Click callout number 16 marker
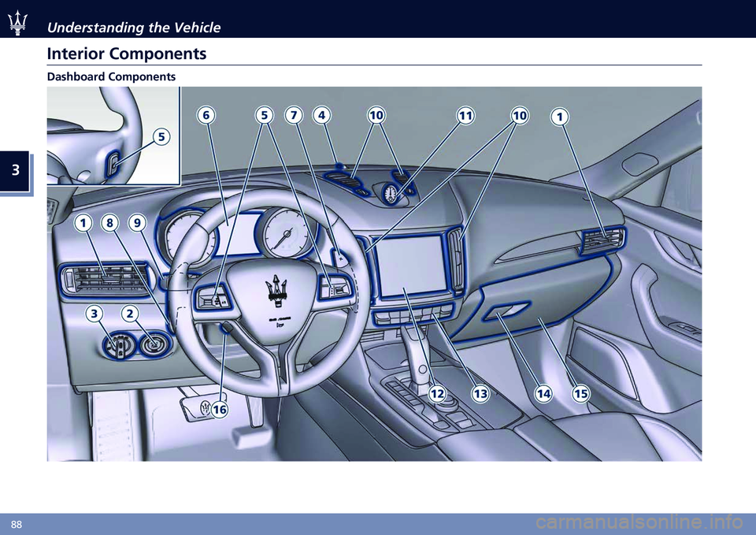This screenshot has height=535, width=756. point(220,410)
